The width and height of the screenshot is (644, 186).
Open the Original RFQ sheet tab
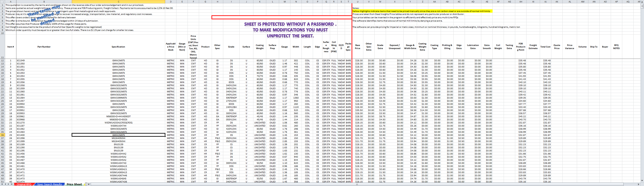(x=24, y=184)
